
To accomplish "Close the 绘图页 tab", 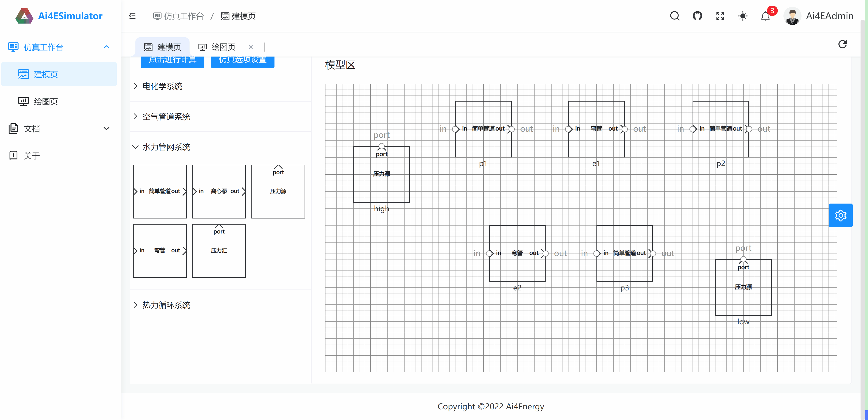I will click(250, 47).
